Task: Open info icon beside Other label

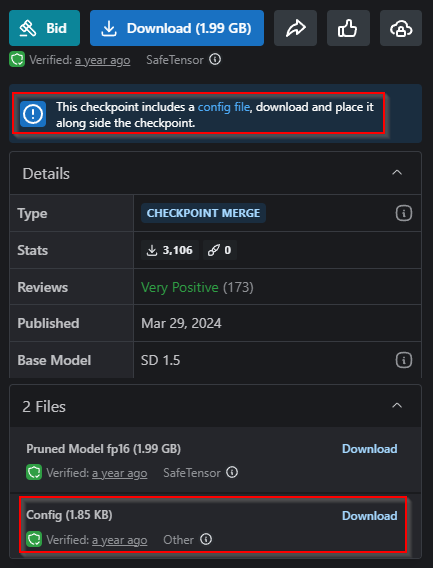Action: [206, 539]
